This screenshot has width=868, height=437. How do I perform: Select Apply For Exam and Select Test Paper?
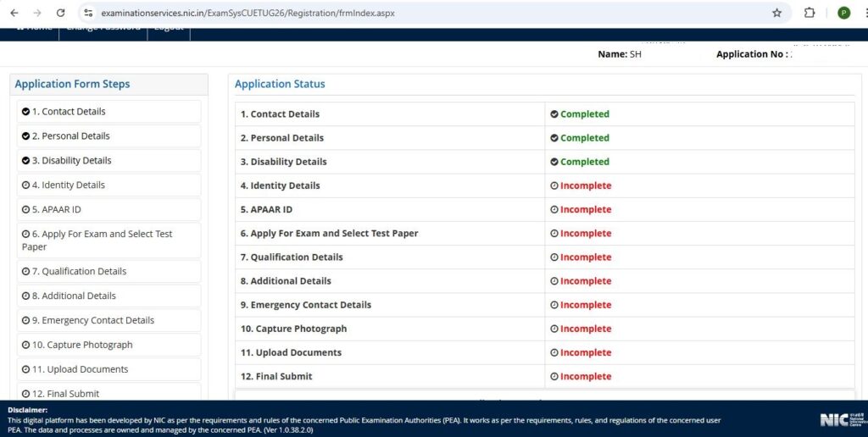tap(108, 241)
